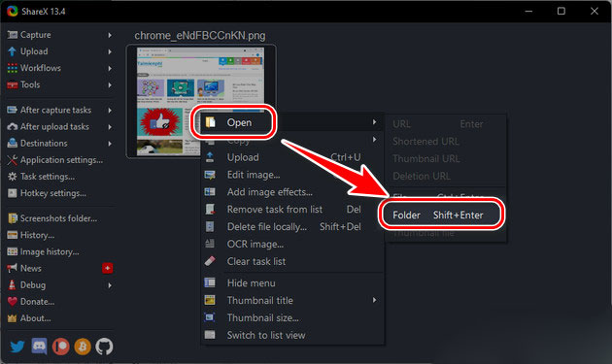Choose Edit image... in context menu

pos(292,175)
